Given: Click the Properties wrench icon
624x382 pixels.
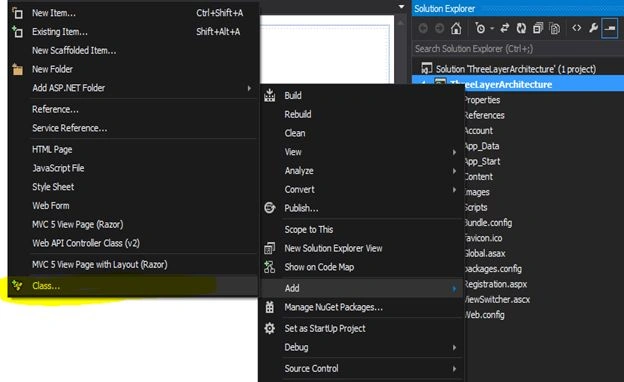Looking at the screenshot, I should [593, 28].
